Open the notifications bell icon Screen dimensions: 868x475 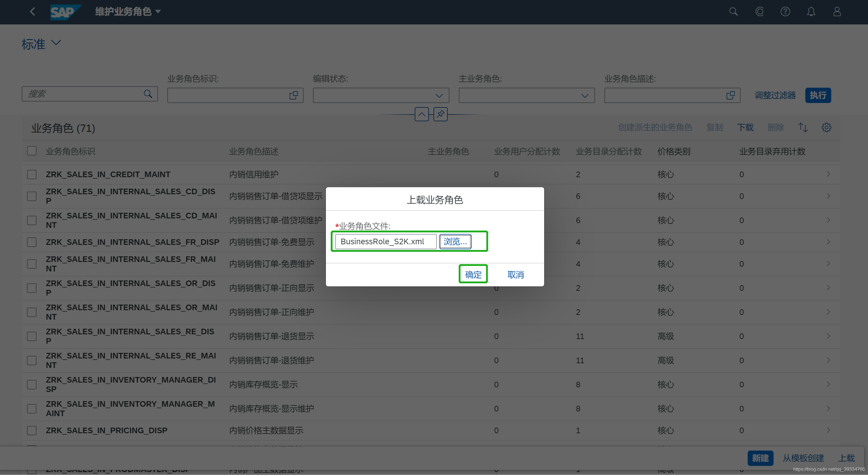811,12
